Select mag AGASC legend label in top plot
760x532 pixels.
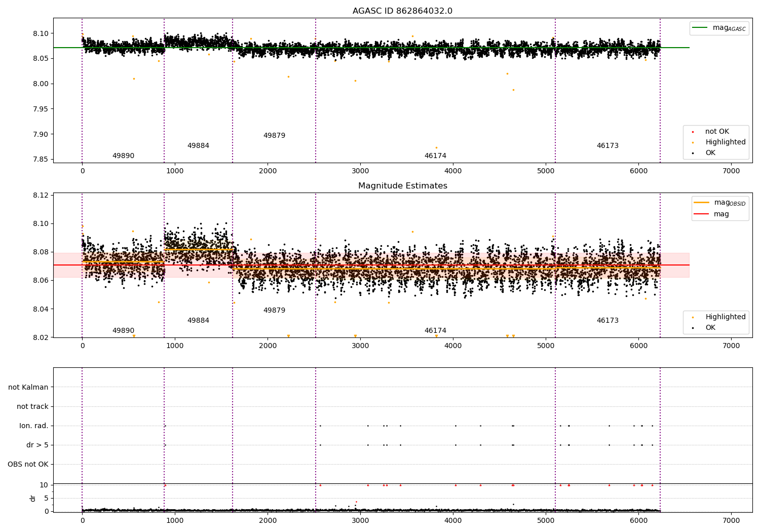click(729, 28)
